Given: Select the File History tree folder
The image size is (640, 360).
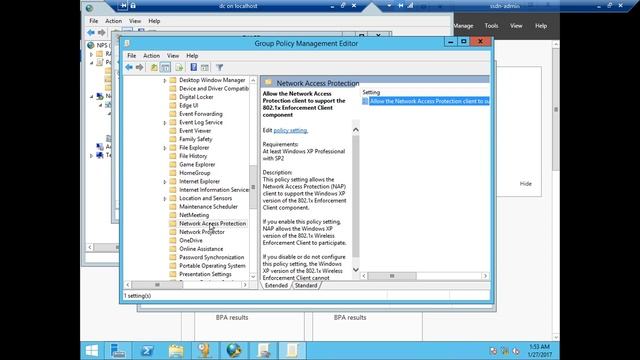Looking at the screenshot, I should (x=193, y=156).
